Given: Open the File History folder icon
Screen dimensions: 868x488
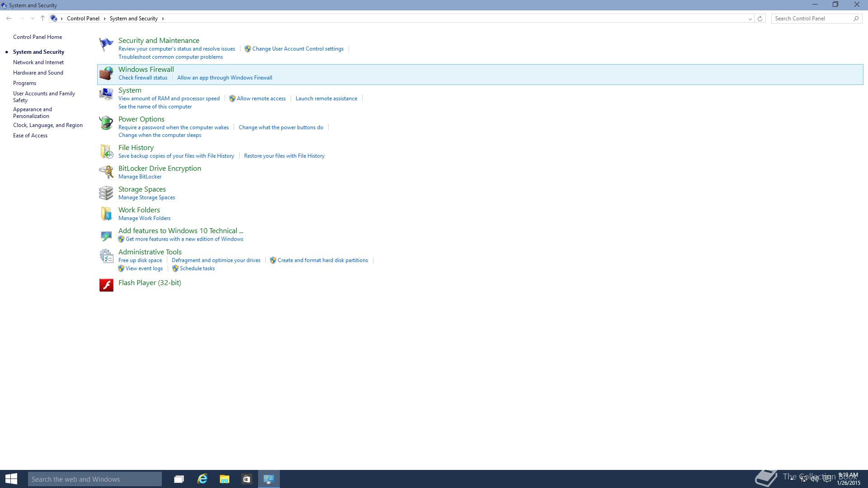Looking at the screenshot, I should pyautogui.click(x=106, y=151).
